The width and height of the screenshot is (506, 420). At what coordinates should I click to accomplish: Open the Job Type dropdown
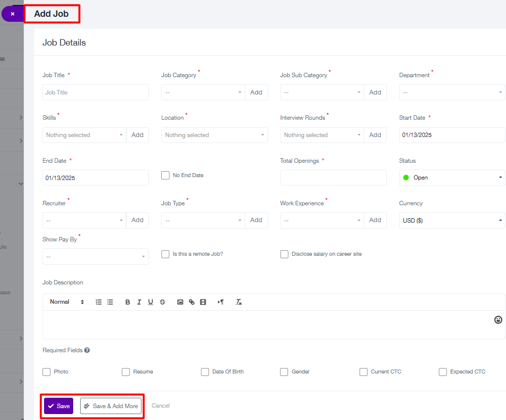[203, 220]
